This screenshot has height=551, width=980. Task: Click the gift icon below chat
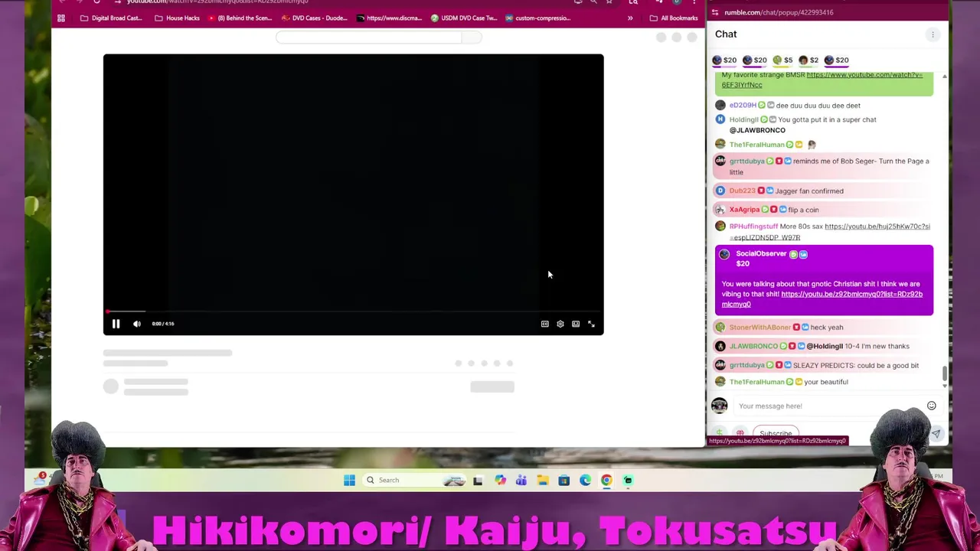pyautogui.click(x=740, y=433)
